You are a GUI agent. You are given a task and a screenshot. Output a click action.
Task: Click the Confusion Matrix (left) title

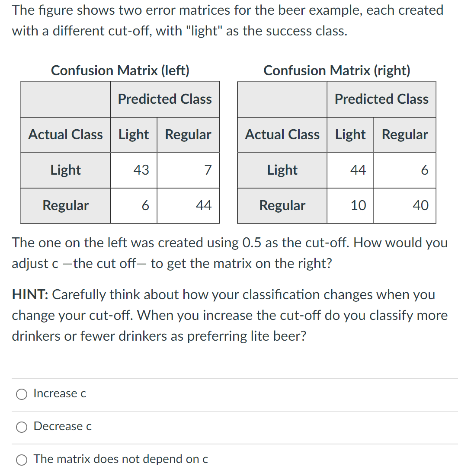(120, 71)
